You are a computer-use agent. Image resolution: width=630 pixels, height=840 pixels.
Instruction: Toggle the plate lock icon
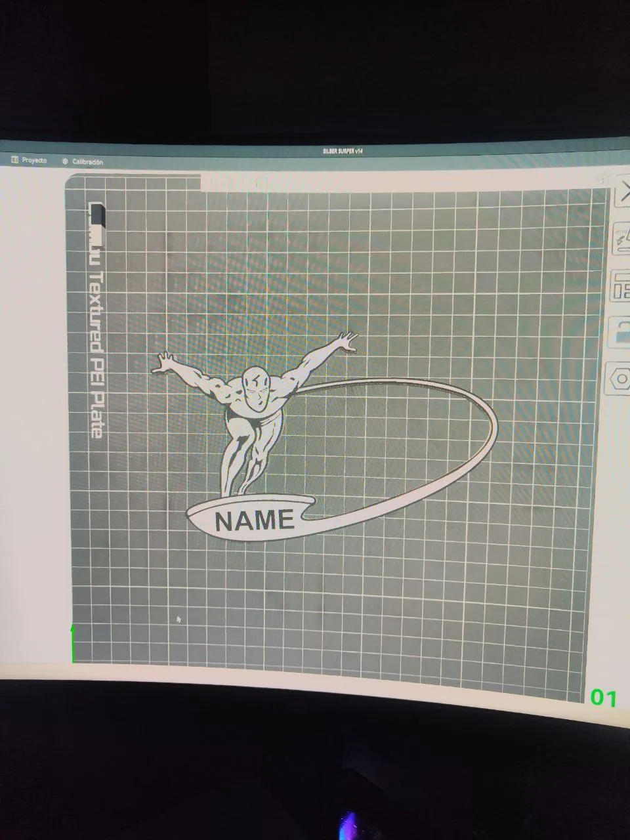(x=621, y=332)
